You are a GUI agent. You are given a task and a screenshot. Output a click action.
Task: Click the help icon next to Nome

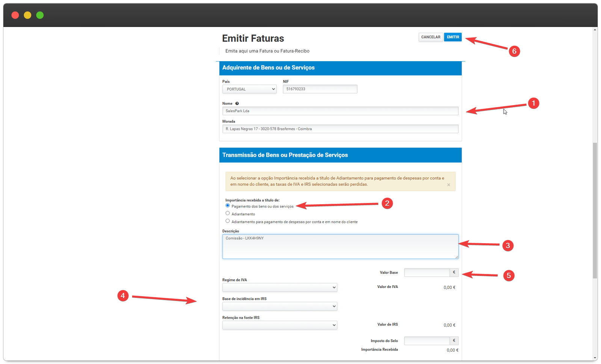237,104
